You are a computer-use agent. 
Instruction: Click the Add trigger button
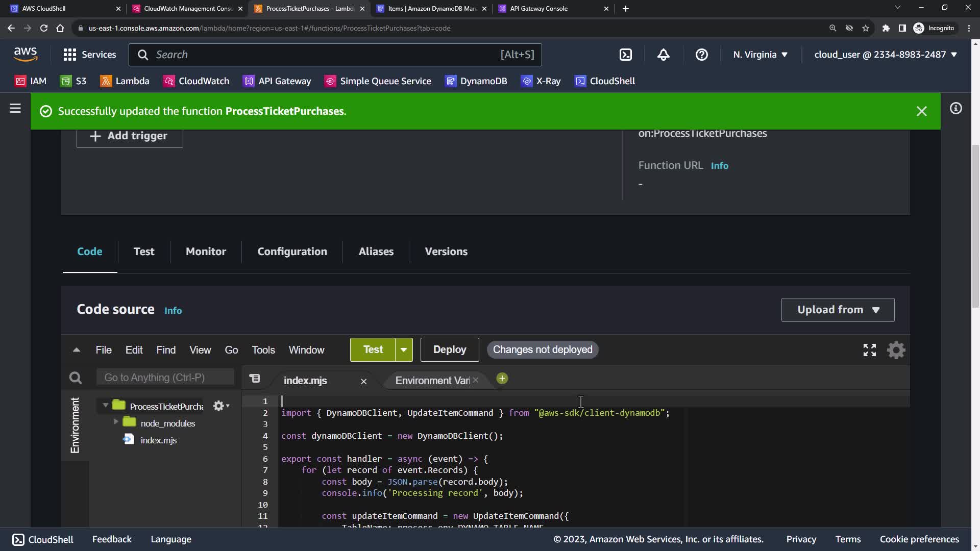pos(130,136)
